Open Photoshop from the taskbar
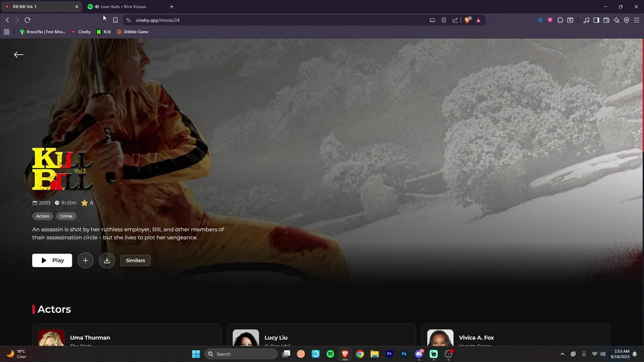The height and width of the screenshot is (362, 644). pyautogui.click(x=404, y=354)
